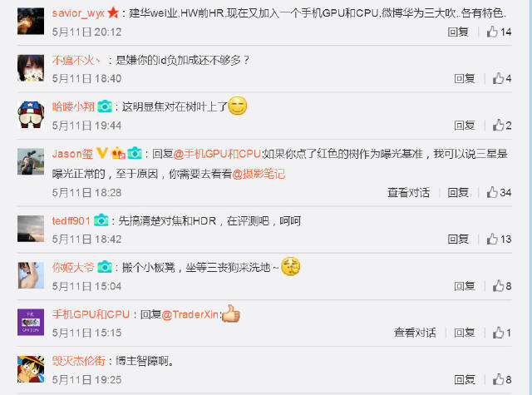Open username tedff901 profile link

pos(71,221)
